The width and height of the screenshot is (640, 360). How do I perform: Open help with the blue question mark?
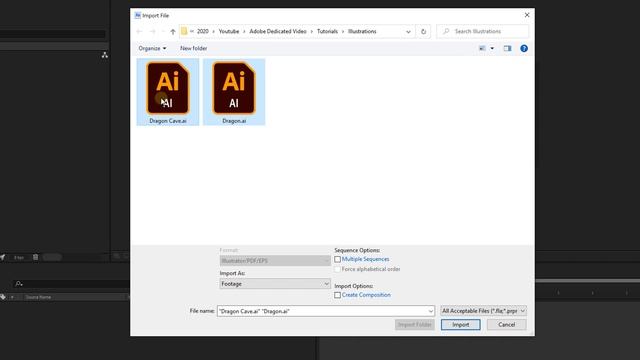(524, 49)
